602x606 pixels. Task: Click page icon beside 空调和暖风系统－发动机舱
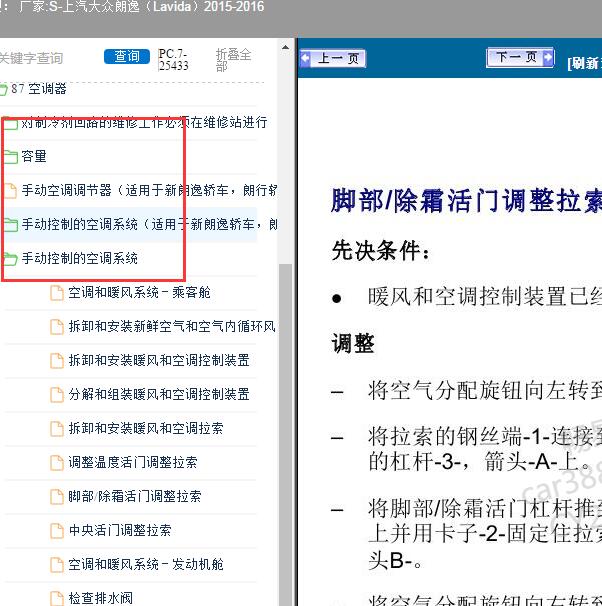click(x=57, y=565)
